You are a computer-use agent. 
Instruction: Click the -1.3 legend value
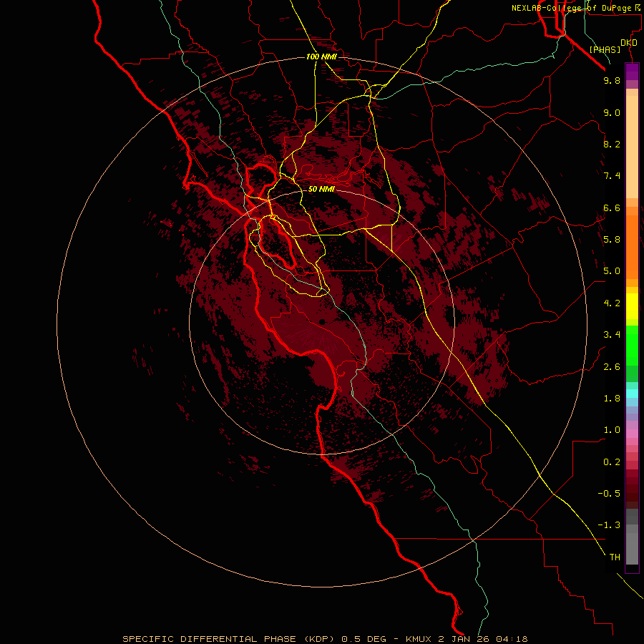[x=609, y=525]
